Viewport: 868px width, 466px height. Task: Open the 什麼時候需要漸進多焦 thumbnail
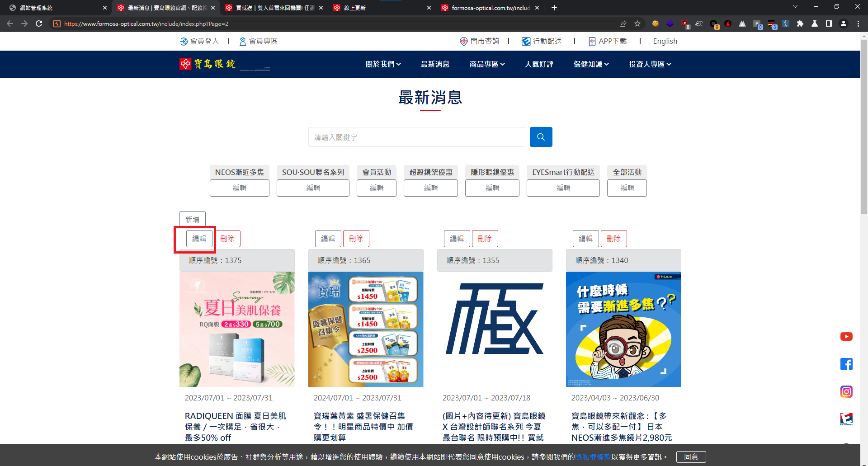click(623, 329)
